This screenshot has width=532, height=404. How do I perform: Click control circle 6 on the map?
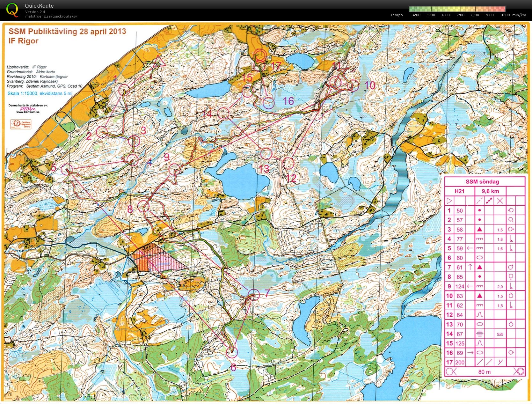(232, 352)
